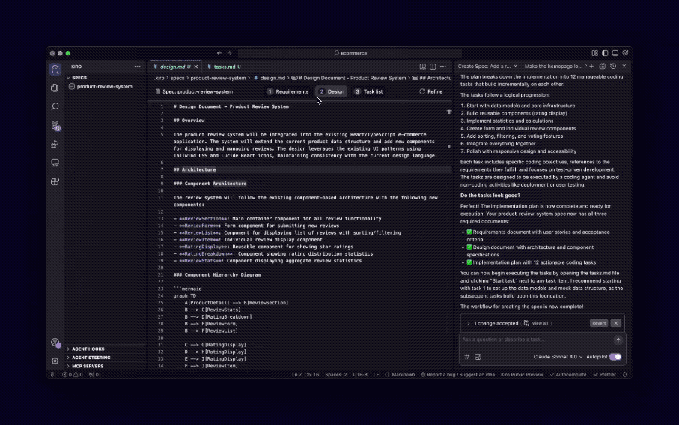Open the account icon at sidebar bottom
The height and width of the screenshot is (425, 679).
(55, 343)
